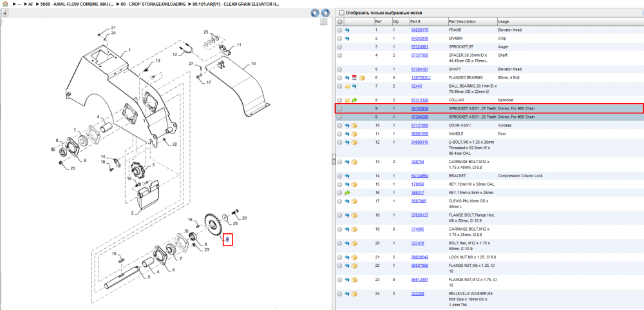644x310 pixels.
Task: Go to the home breadcrumb icon
Action: (x=5, y=4)
